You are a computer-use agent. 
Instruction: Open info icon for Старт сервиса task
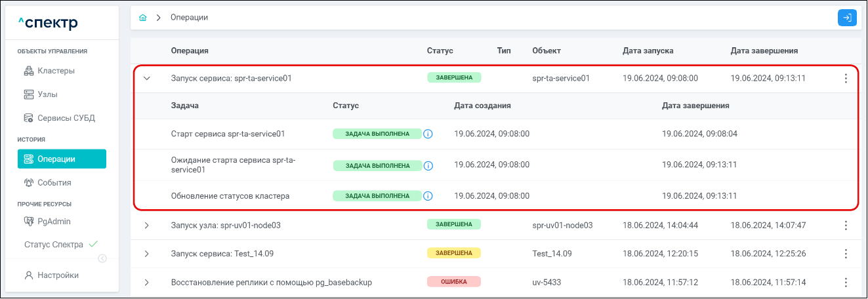pyautogui.click(x=428, y=134)
